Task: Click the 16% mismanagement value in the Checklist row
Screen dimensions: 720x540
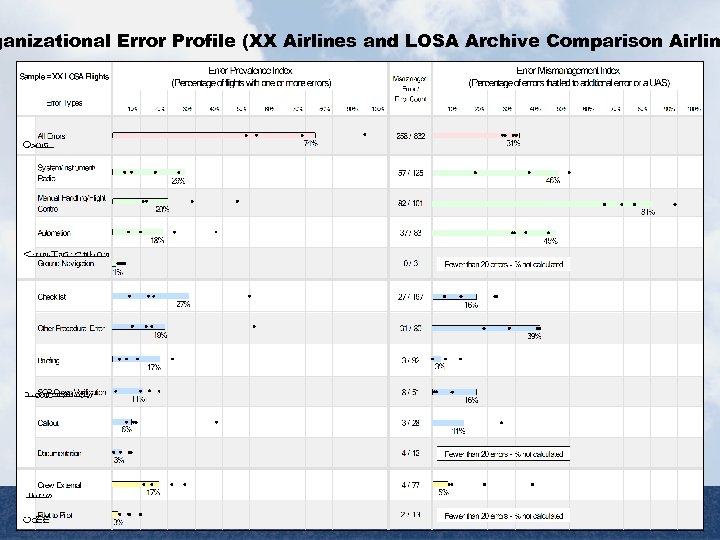Action: 471,305
